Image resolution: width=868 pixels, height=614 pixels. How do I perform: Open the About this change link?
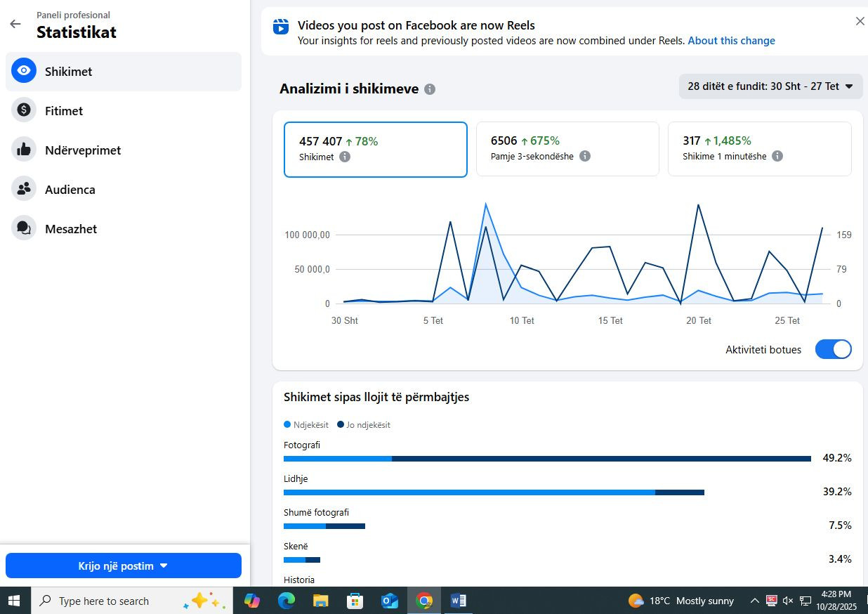pos(731,41)
